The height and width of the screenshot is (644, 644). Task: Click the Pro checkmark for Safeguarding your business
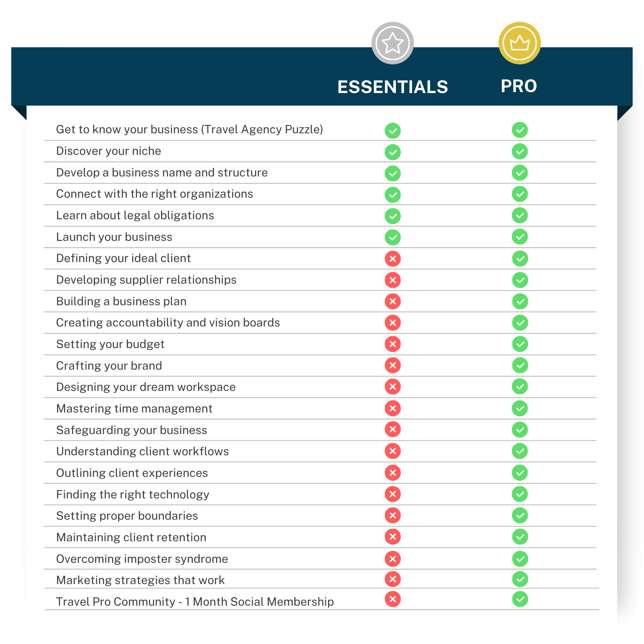520,430
